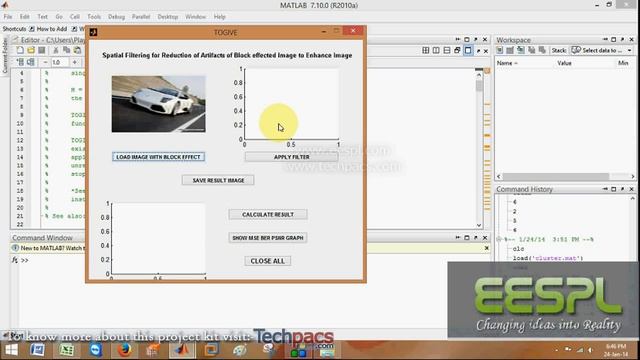Open the File menu
640x360 pixels.
(8, 17)
